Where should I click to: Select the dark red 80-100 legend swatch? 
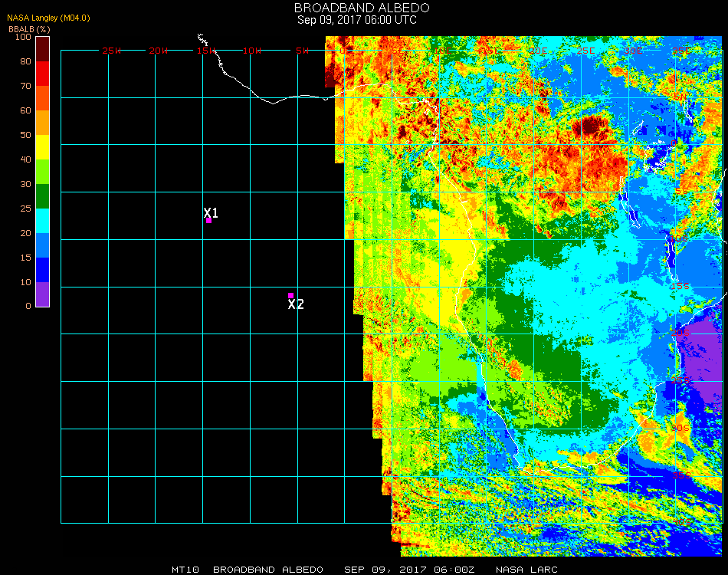click(x=43, y=49)
